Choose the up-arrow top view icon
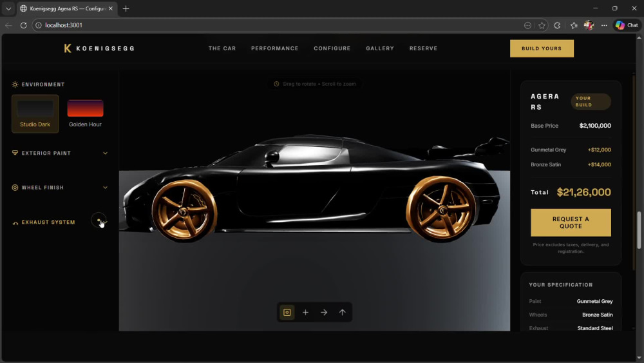This screenshot has height=363, width=644. tap(343, 313)
